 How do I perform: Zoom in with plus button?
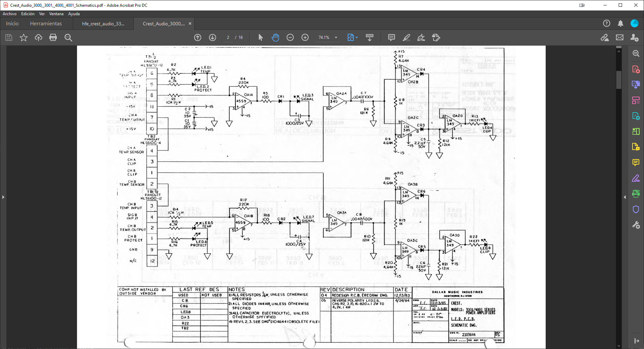(305, 38)
